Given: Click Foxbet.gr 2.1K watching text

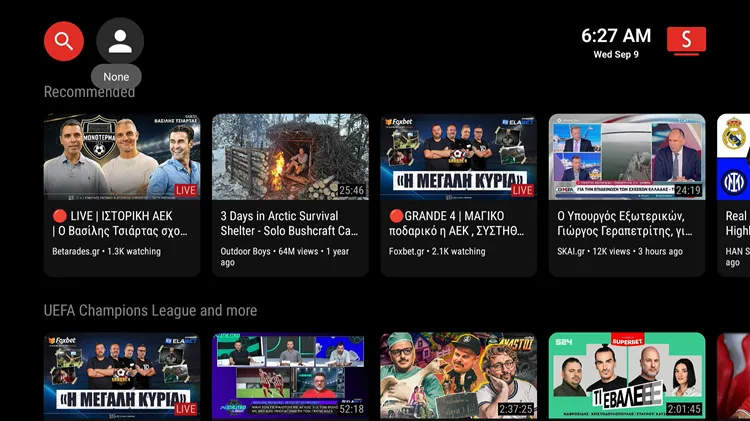Looking at the screenshot, I should (437, 251).
